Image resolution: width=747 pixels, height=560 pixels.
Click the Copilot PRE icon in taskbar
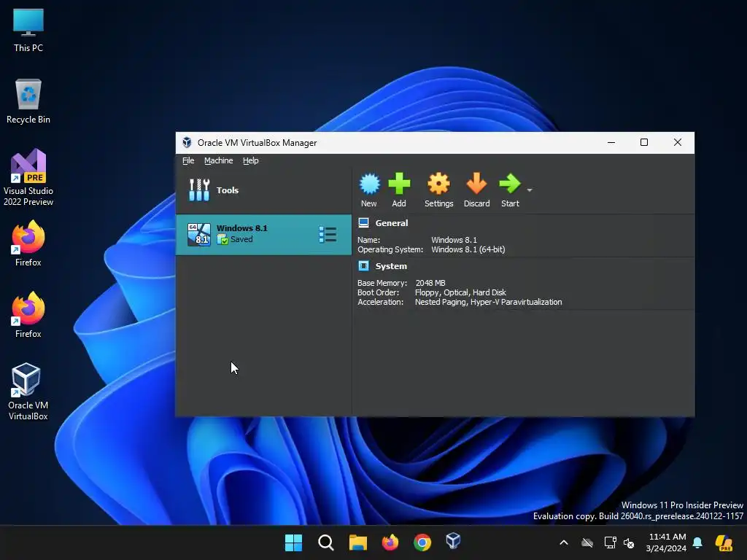pos(724,542)
